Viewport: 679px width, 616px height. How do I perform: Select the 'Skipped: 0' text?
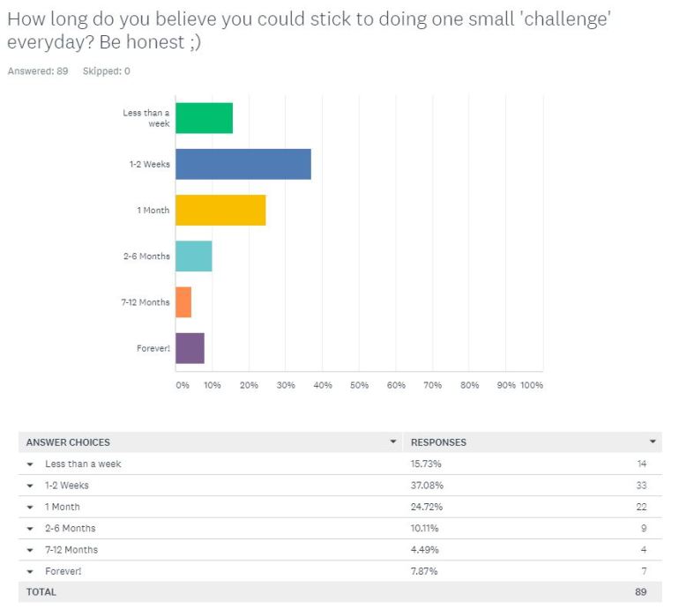point(106,71)
